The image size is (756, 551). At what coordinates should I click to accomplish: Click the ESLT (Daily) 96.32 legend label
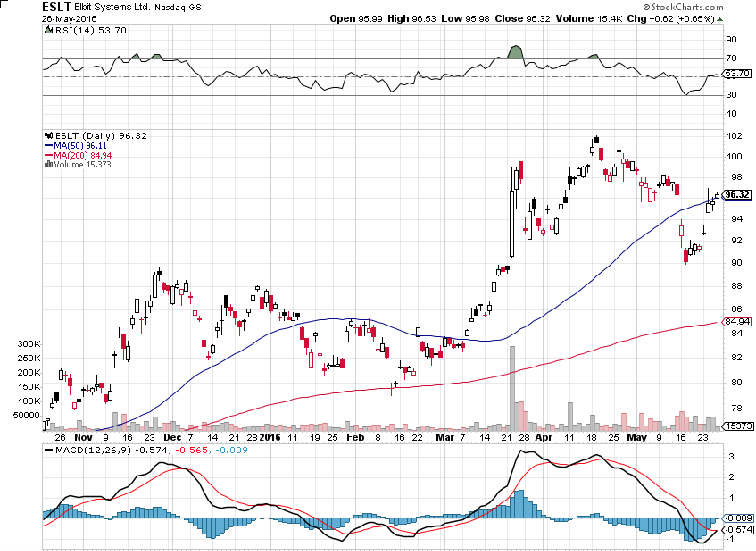[x=101, y=136]
